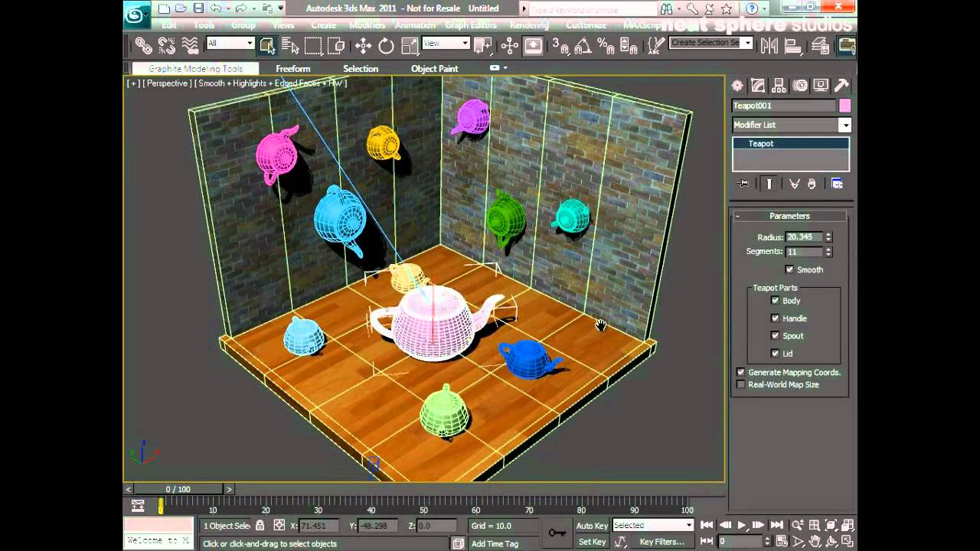
Task: Open the View reference coordinate dropdown
Action: (446, 44)
